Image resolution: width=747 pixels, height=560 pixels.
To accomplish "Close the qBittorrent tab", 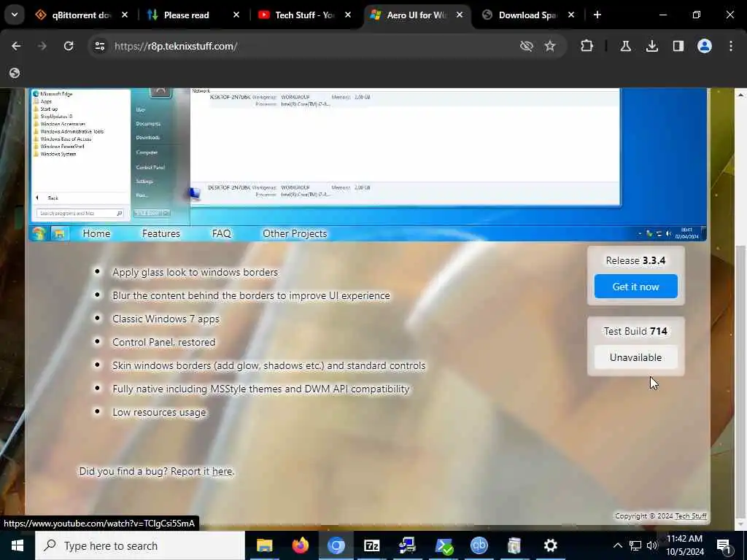I will click(x=124, y=15).
